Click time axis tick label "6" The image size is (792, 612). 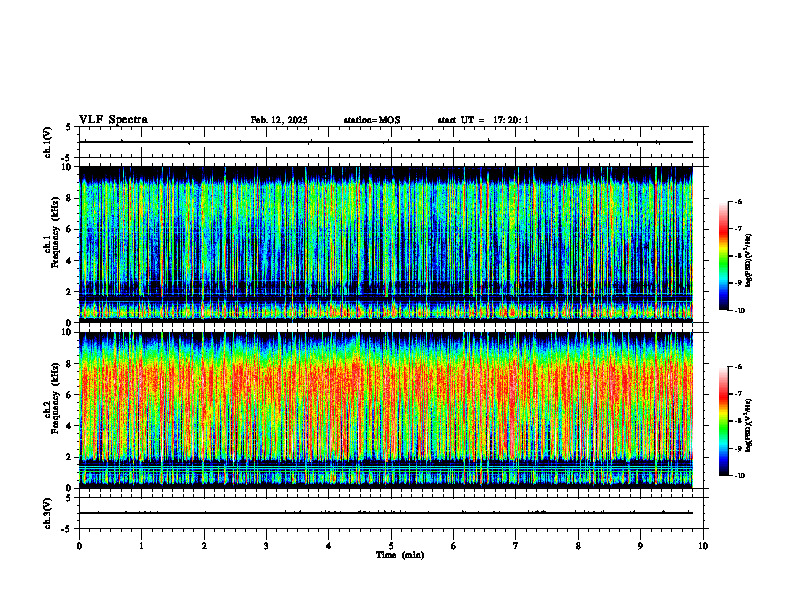[x=453, y=546]
